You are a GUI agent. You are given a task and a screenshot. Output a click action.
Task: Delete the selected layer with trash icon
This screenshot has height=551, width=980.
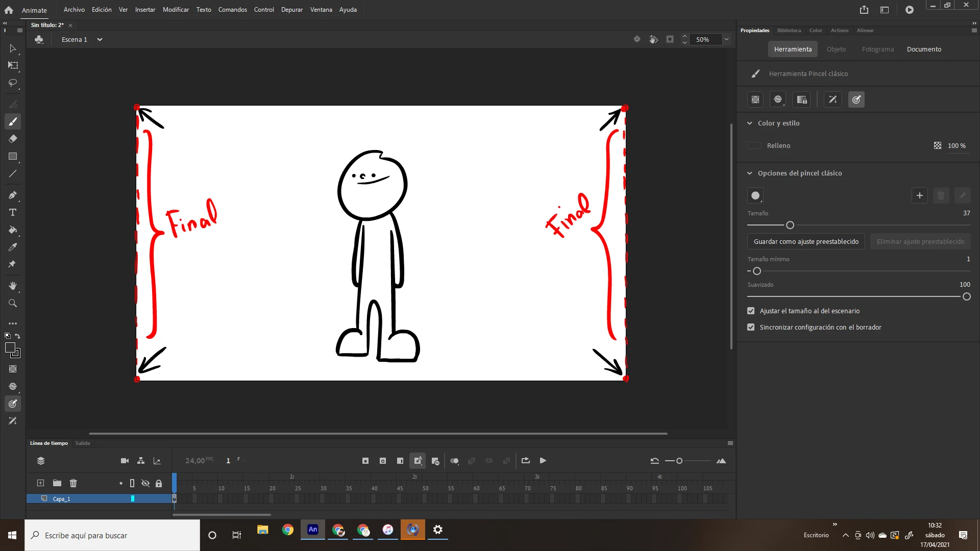tap(73, 483)
